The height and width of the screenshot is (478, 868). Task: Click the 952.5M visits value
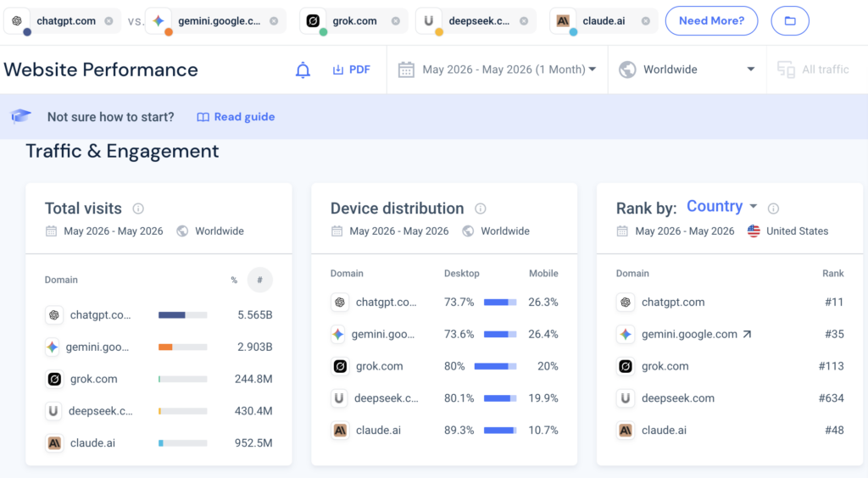pos(253,443)
